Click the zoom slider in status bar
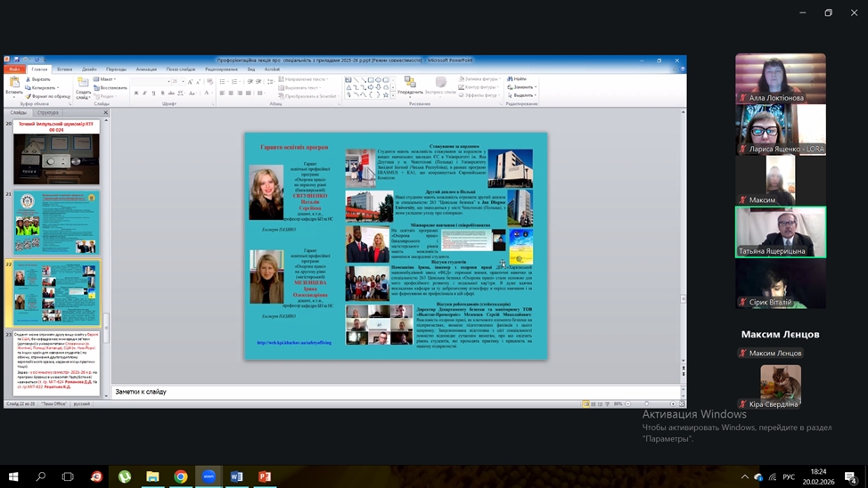 point(645,403)
